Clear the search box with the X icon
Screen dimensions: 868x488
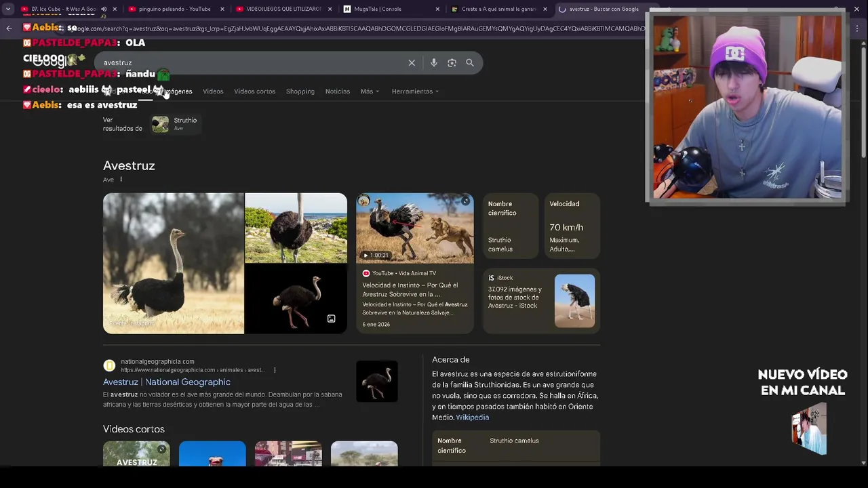pos(412,62)
